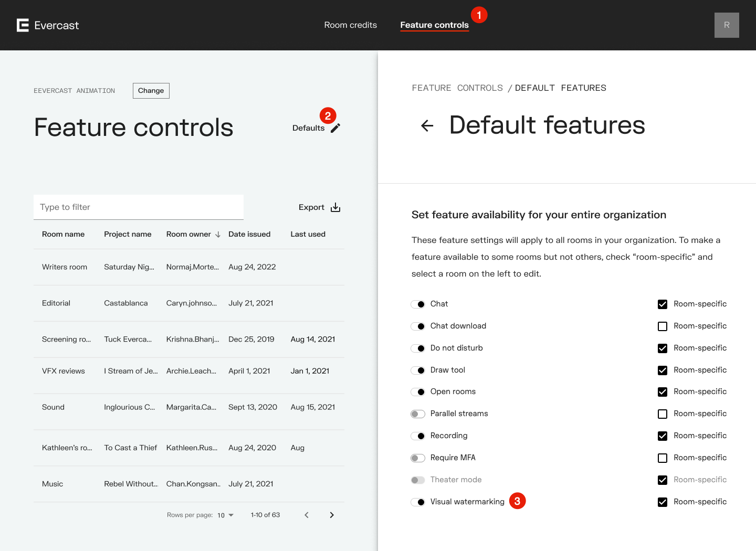Select the Kathleen's ro... room row
Viewport: 756px width, 551px height.
pyautogui.click(x=189, y=448)
